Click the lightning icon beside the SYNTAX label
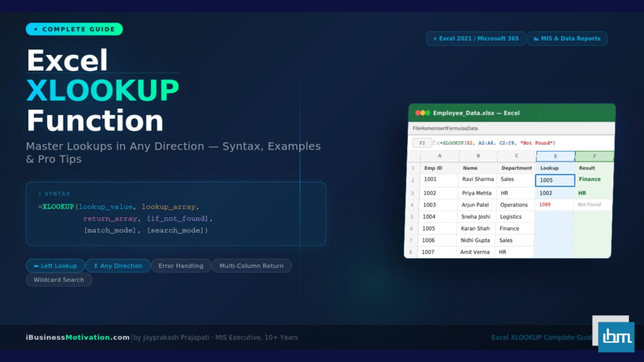This screenshot has height=362, width=644. tap(39, 194)
